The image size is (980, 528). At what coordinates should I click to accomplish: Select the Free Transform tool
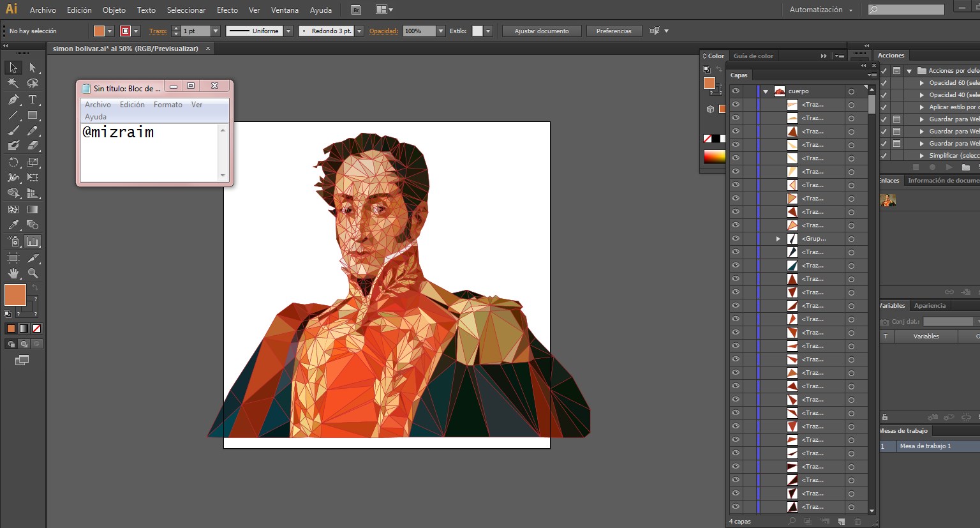click(x=33, y=177)
